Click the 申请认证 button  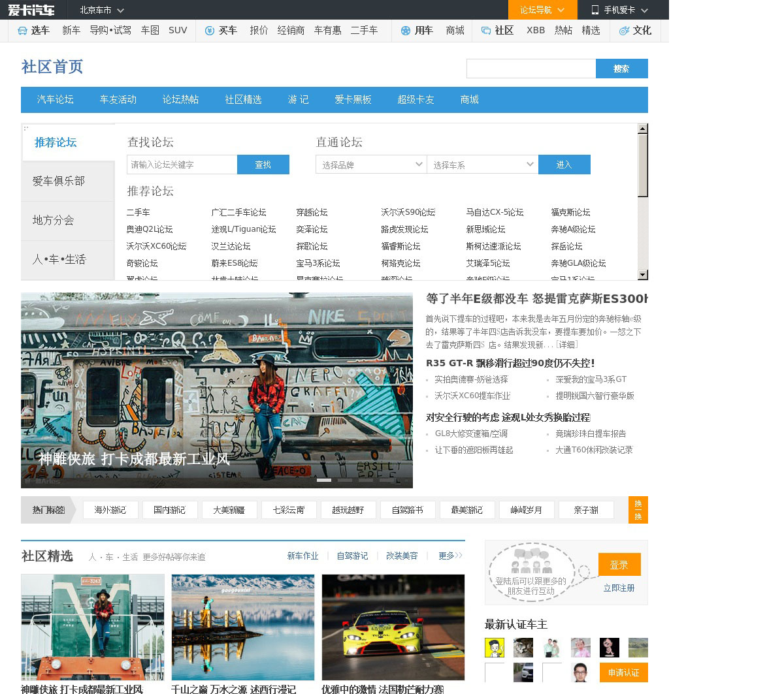[623, 672]
